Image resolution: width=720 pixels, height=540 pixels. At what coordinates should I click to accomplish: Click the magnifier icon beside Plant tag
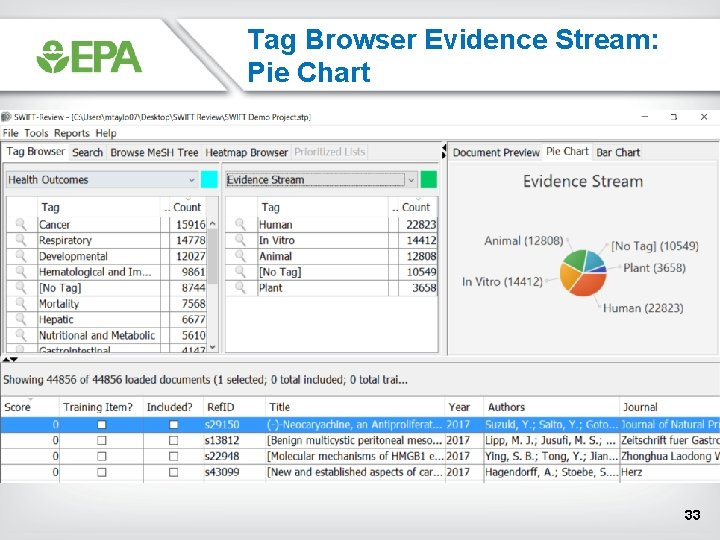point(240,287)
